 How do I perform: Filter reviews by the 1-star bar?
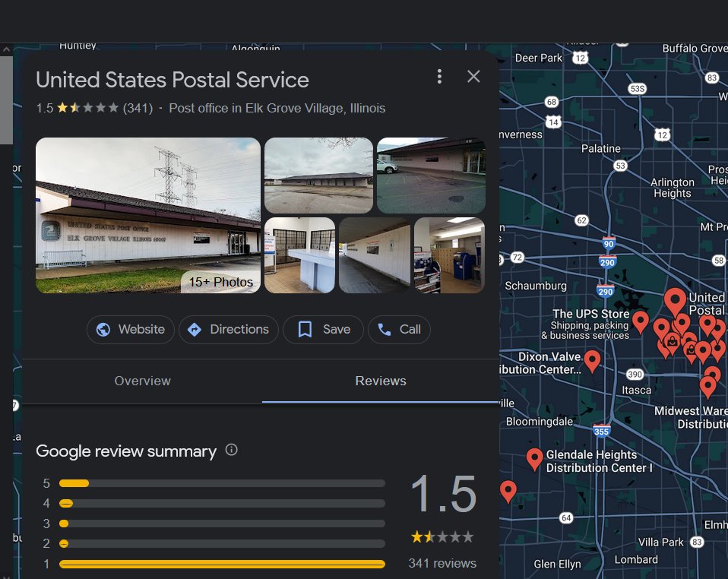(222, 564)
